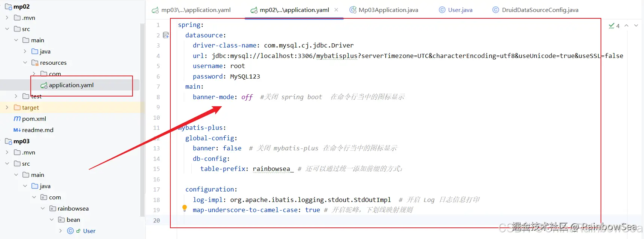Image resolution: width=644 pixels, height=239 pixels.
Task: Click the User class icon
Action: click(x=70, y=231)
